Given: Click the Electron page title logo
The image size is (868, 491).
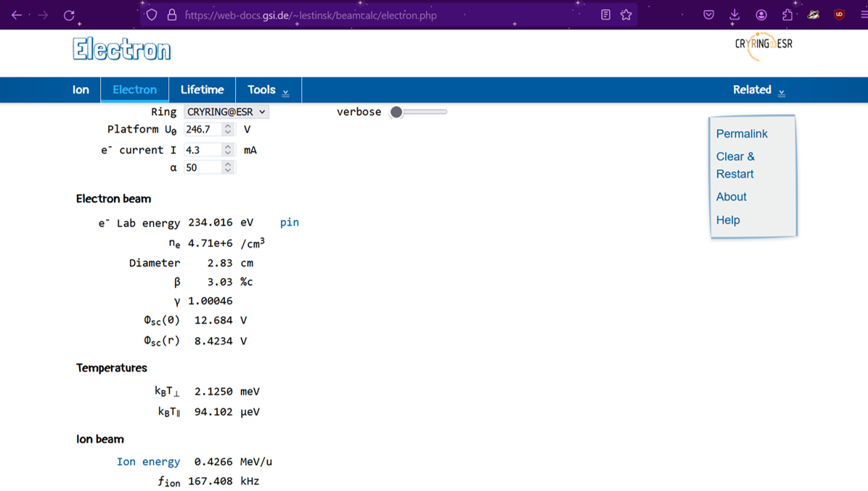Looking at the screenshot, I should click(122, 49).
